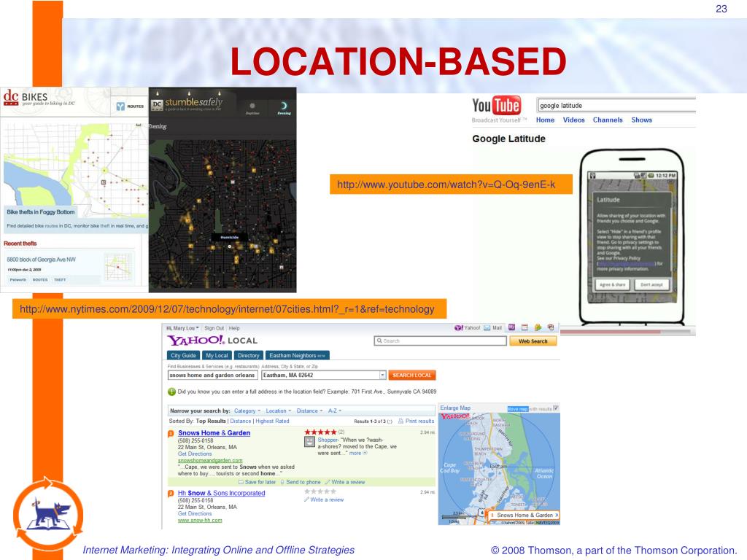Viewport: 747px width, 560px height.
Task: Click the YouTube search box with google latitude
Action: 616,105
